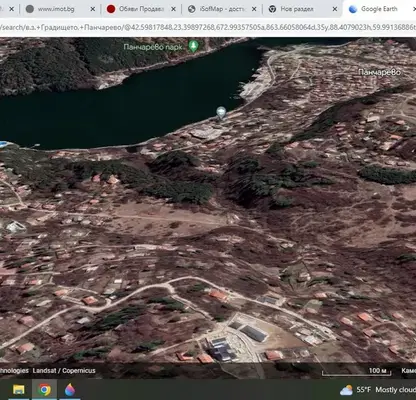Open the weather widget showing 55°F
The height and width of the screenshot is (400, 416).
point(378,390)
